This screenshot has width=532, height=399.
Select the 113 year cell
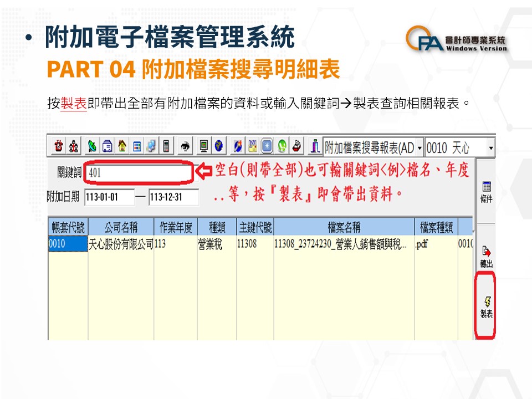pyautogui.click(x=176, y=244)
